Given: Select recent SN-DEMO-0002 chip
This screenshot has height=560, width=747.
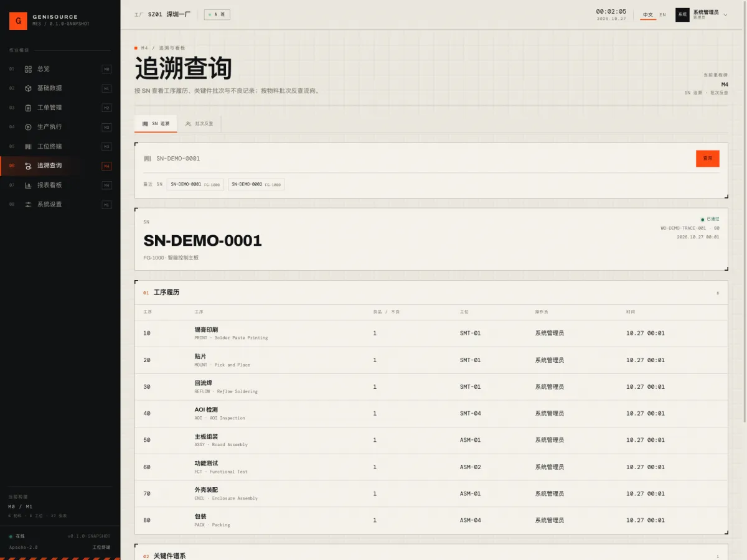Looking at the screenshot, I should click(x=256, y=184).
